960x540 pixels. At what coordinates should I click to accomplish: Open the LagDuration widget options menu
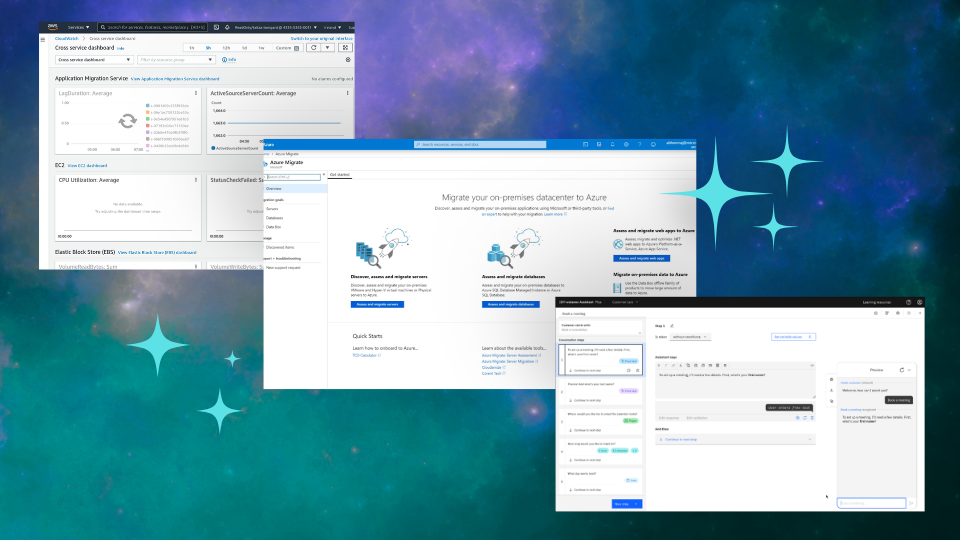[194, 94]
